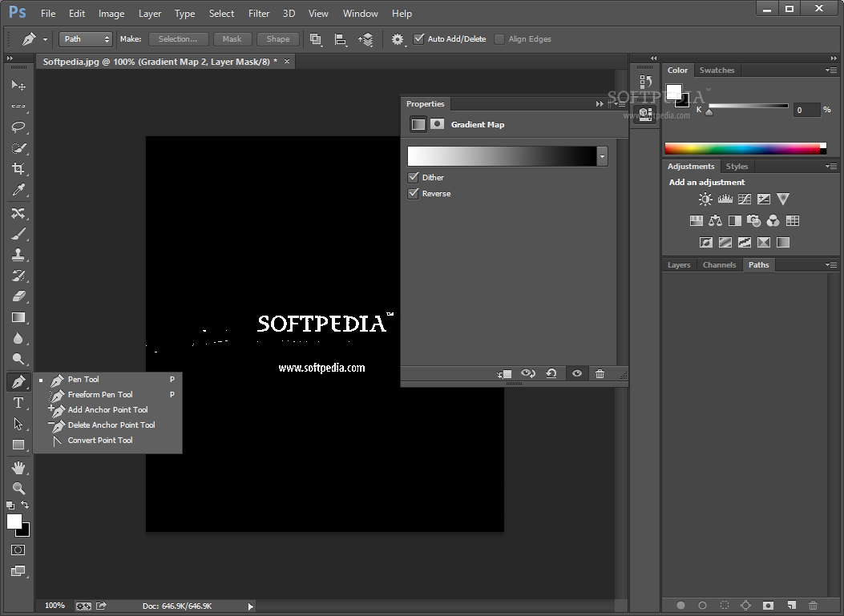844x616 pixels.
Task: Uncheck the Reverse checkbox
Action: (x=414, y=194)
